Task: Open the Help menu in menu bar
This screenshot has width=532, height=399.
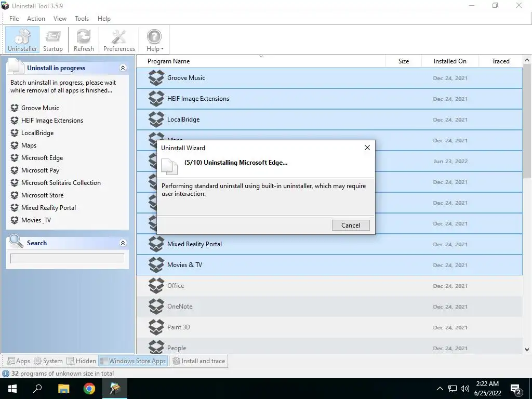Action: (x=104, y=19)
